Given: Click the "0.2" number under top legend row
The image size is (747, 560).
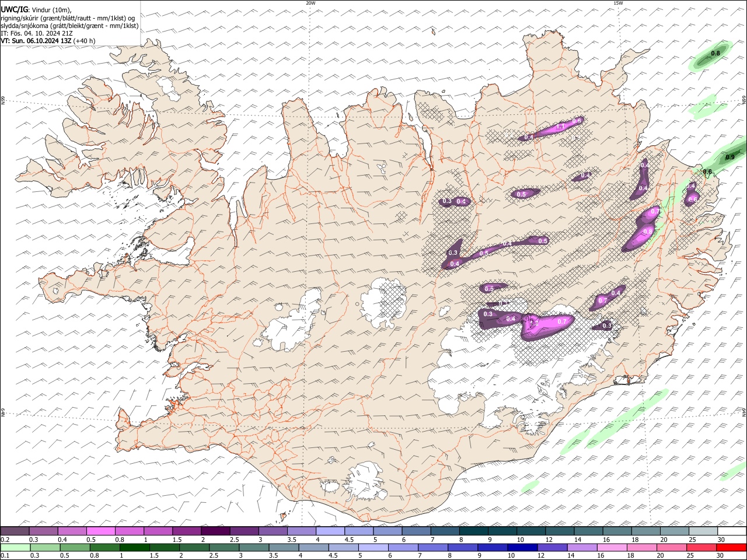Looking at the screenshot, I should (5, 540).
